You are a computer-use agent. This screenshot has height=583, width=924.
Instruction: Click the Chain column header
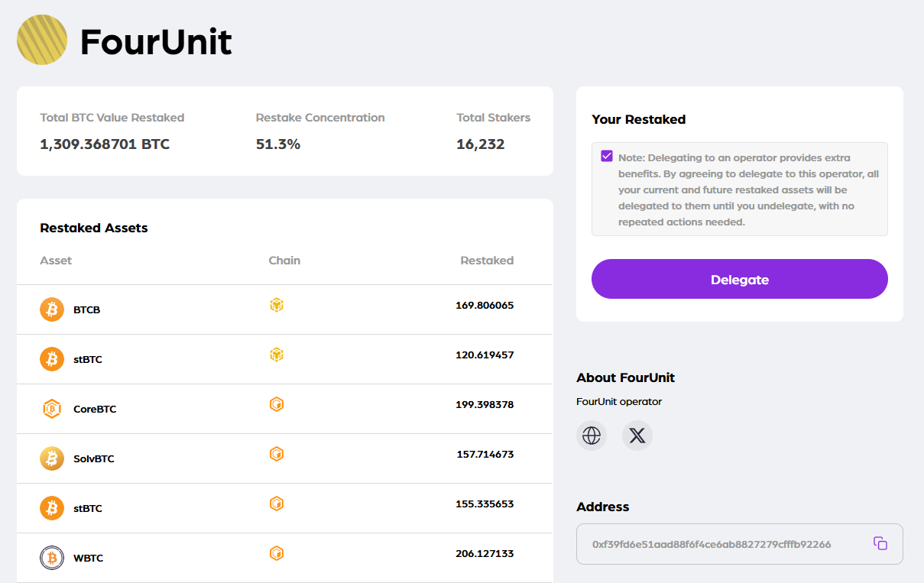coord(284,261)
